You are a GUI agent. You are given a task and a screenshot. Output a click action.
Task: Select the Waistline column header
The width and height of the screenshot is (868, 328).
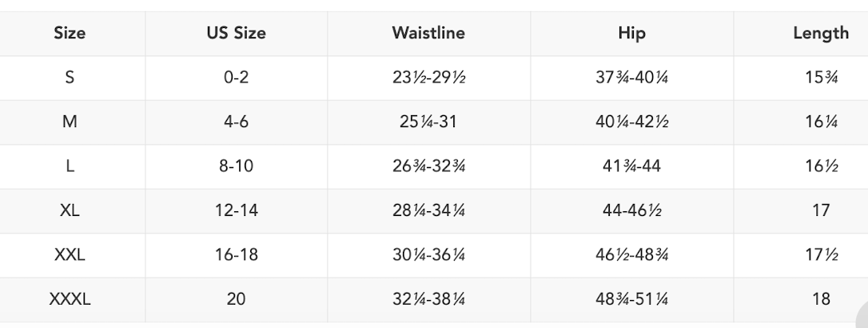(x=428, y=34)
